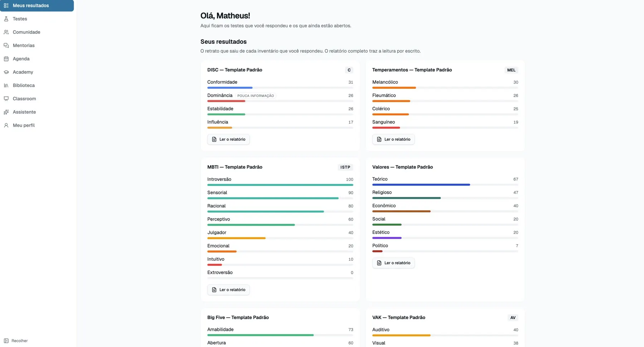The image size is (644, 347).
Task: Open the Assistente sparkle icon
Action: coord(6,112)
